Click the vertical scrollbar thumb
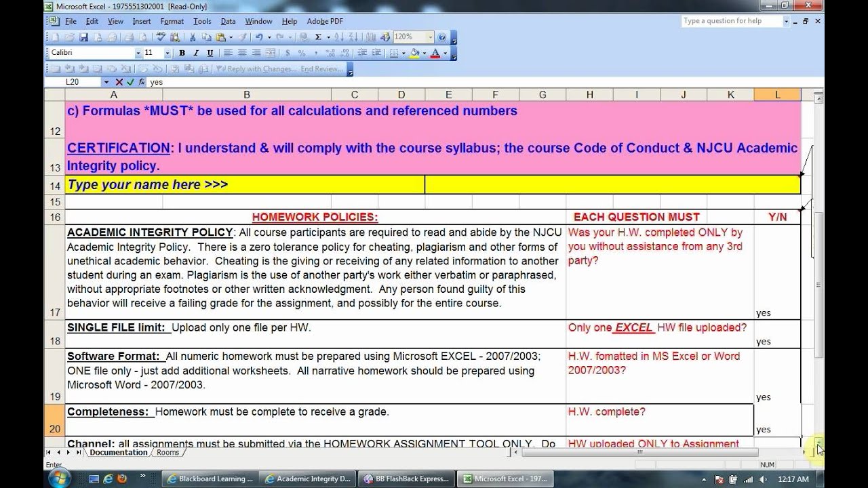The image size is (868, 488). [x=818, y=285]
